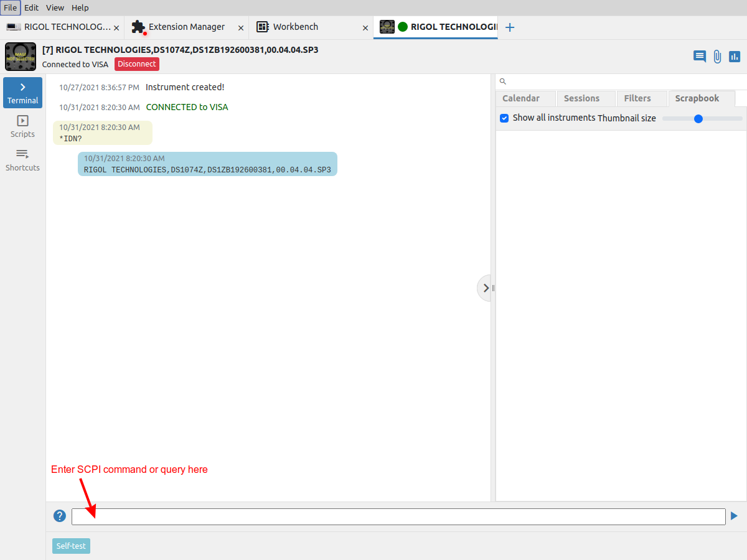Click the paperclip attachment icon
Viewport: 747px width, 560px height.
[x=717, y=57]
